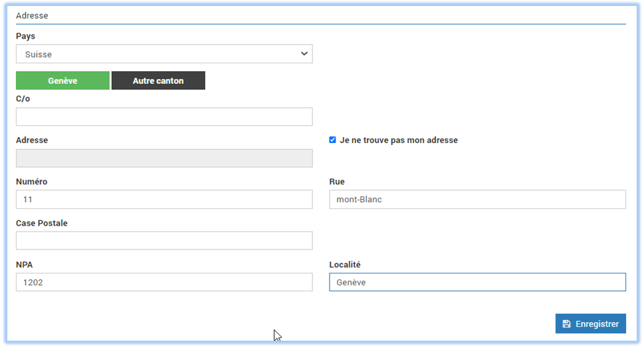The image size is (644, 346).
Task: Click the Numéro field label
Action: (31, 182)
